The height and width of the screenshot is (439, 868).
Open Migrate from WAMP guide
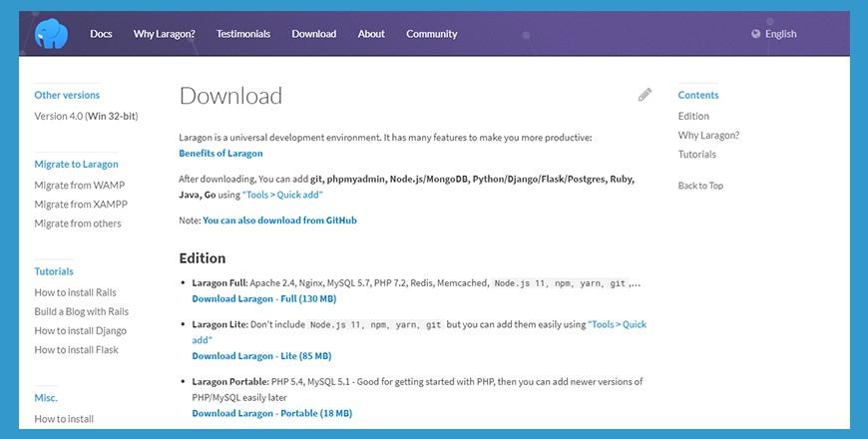[x=80, y=185]
